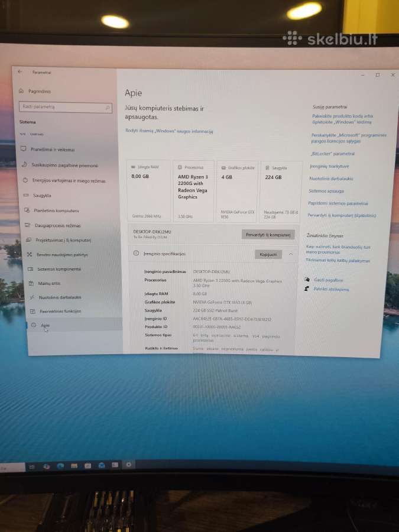
Task: Click the Procesorius AMD Ryzen 3 card
Action: [x=193, y=192]
